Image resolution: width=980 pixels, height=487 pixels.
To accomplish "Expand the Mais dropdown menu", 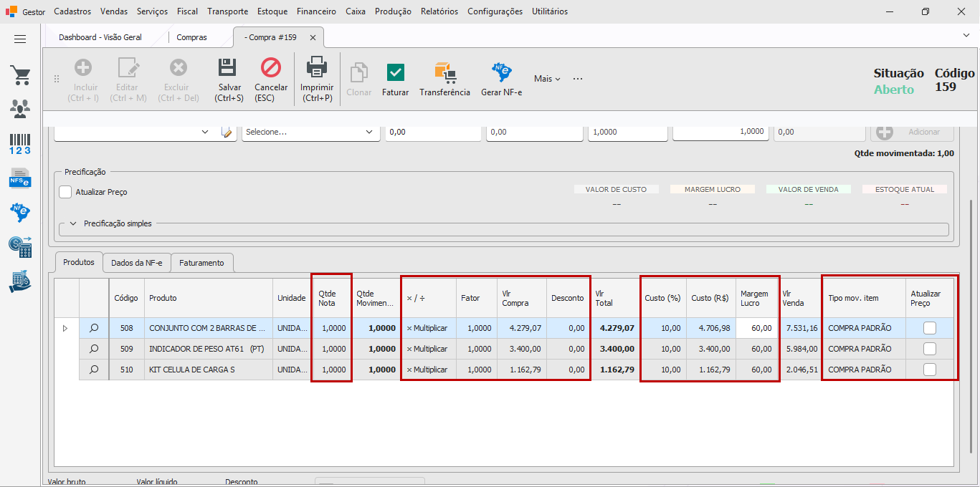I will pyautogui.click(x=547, y=79).
